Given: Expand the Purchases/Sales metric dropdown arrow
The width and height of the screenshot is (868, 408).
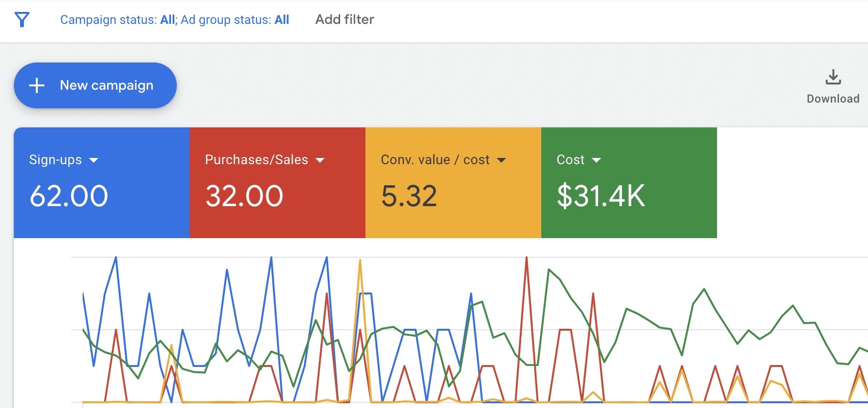Looking at the screenshot, I should 320,160.
